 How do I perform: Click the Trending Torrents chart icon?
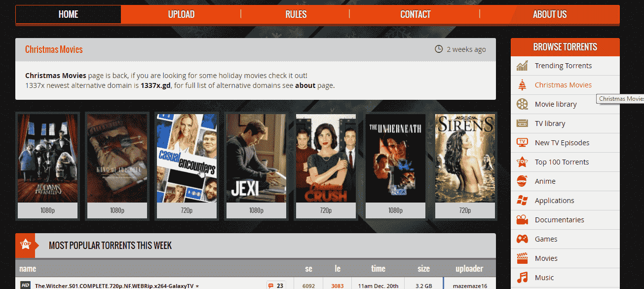522,66
